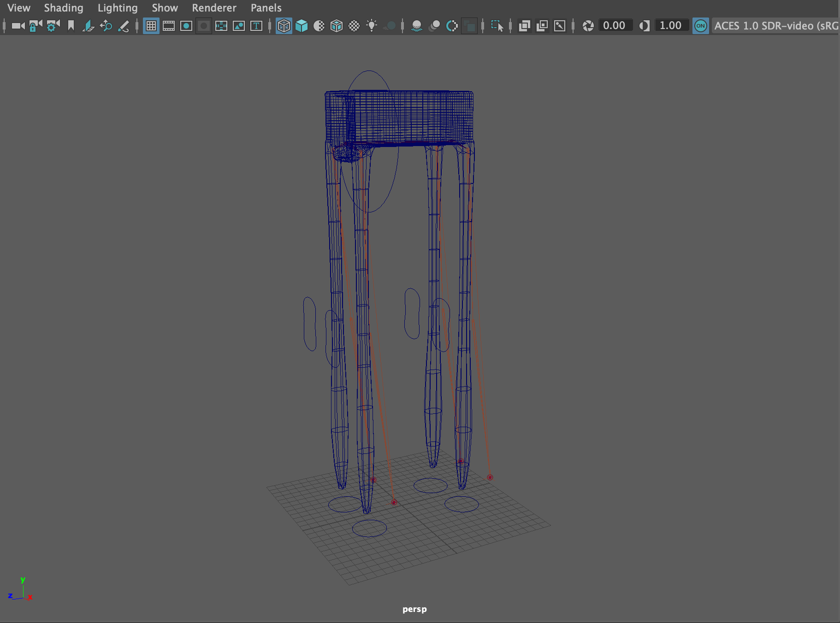Switch to Smooth Shade All mode

[302, 26]
